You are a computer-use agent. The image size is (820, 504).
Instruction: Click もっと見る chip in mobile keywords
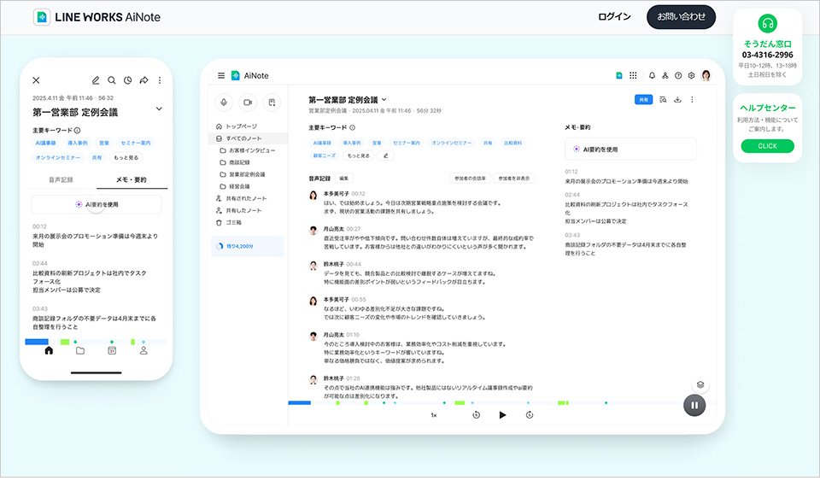click(126, 157)
